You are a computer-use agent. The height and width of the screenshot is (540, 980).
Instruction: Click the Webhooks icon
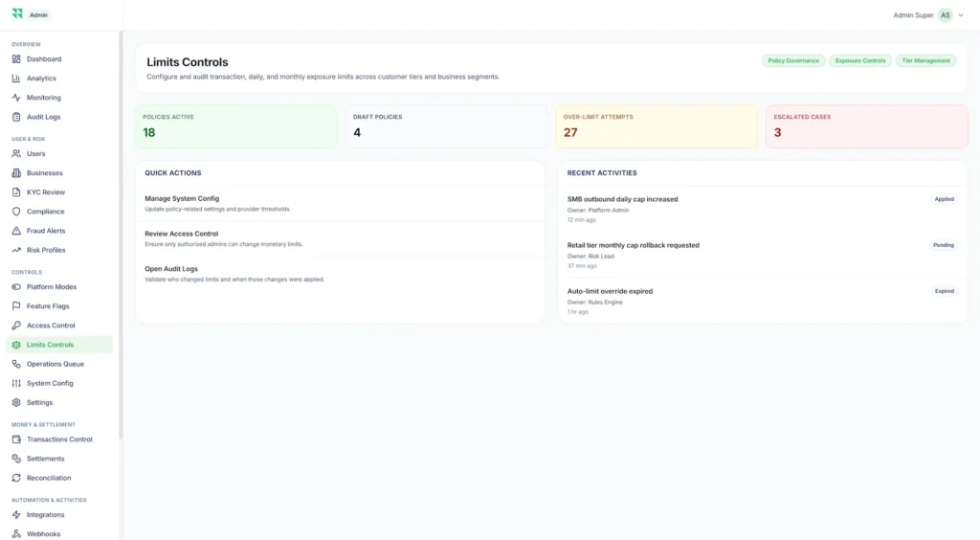16,533
